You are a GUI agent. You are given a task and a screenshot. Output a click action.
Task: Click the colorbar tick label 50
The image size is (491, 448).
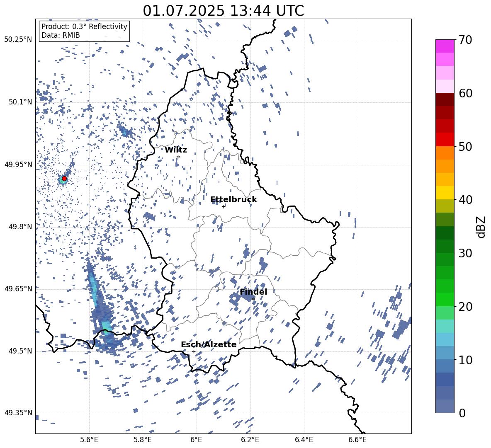pos(465,146)
